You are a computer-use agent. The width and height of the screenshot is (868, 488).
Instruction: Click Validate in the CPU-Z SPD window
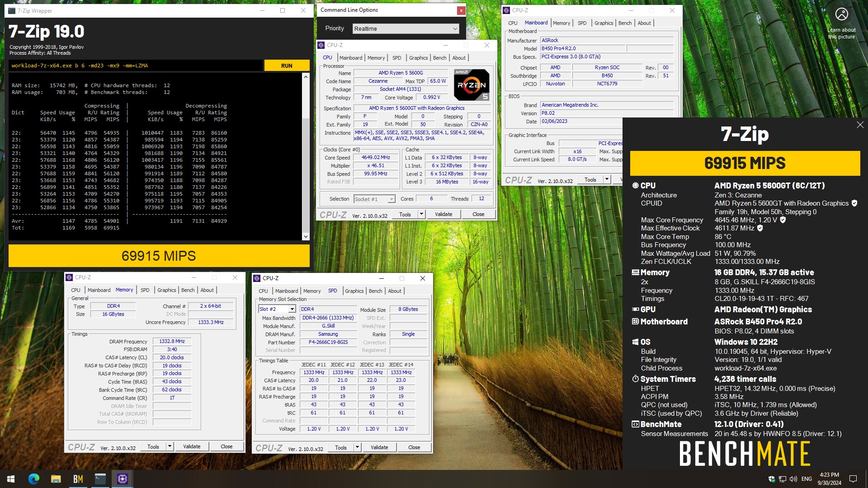379,447
